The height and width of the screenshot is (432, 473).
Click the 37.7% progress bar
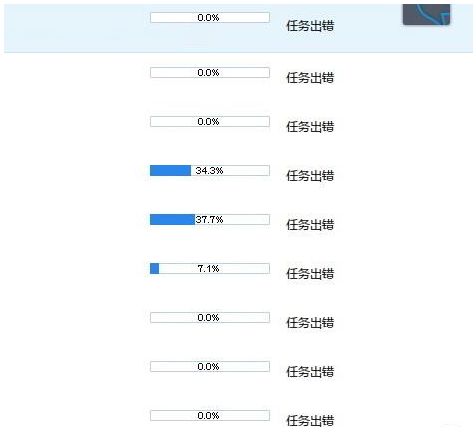coord(210,219)
